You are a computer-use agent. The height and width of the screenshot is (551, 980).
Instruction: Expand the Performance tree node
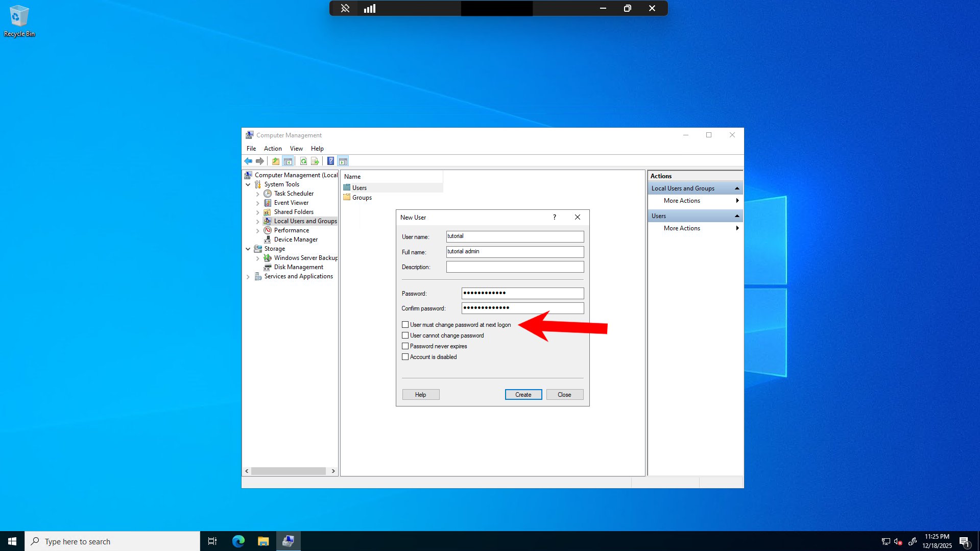coord(258,230)
